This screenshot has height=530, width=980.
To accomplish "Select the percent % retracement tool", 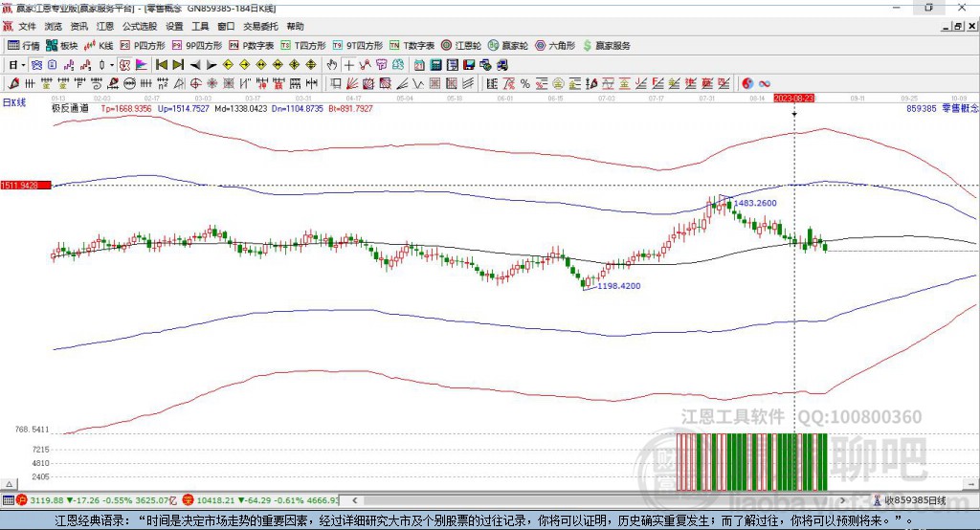I will click(x=525, y=84).
